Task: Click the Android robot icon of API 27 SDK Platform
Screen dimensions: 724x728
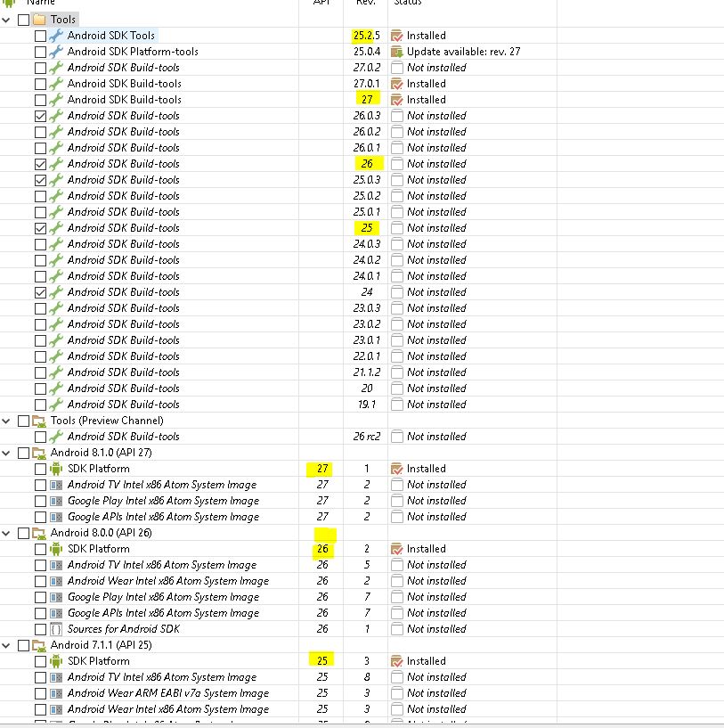Action: [x=56, y=469]
